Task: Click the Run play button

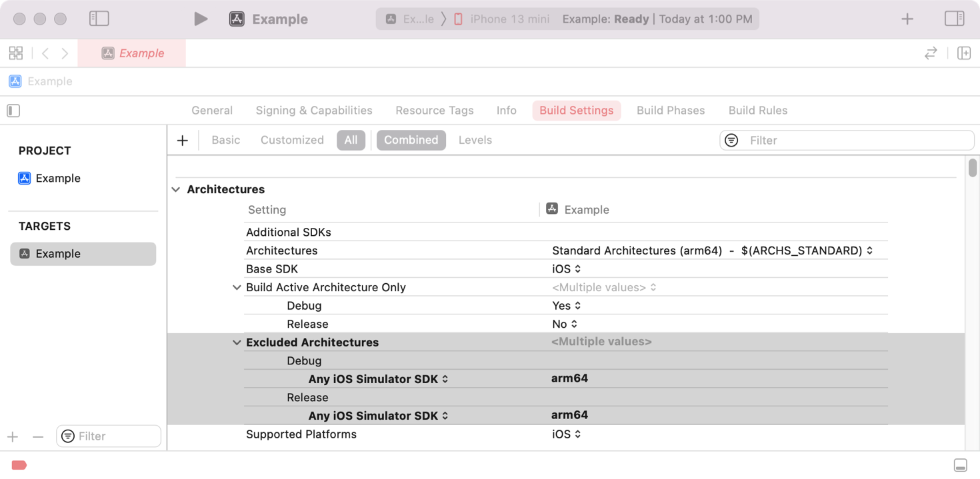Action: (x=201, y=19)
